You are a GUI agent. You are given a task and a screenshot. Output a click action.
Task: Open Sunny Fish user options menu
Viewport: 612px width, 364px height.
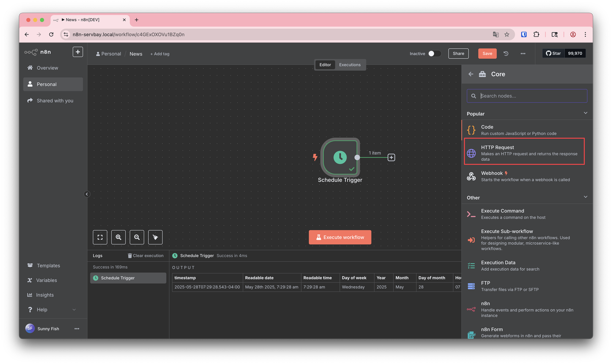point(76,329)
